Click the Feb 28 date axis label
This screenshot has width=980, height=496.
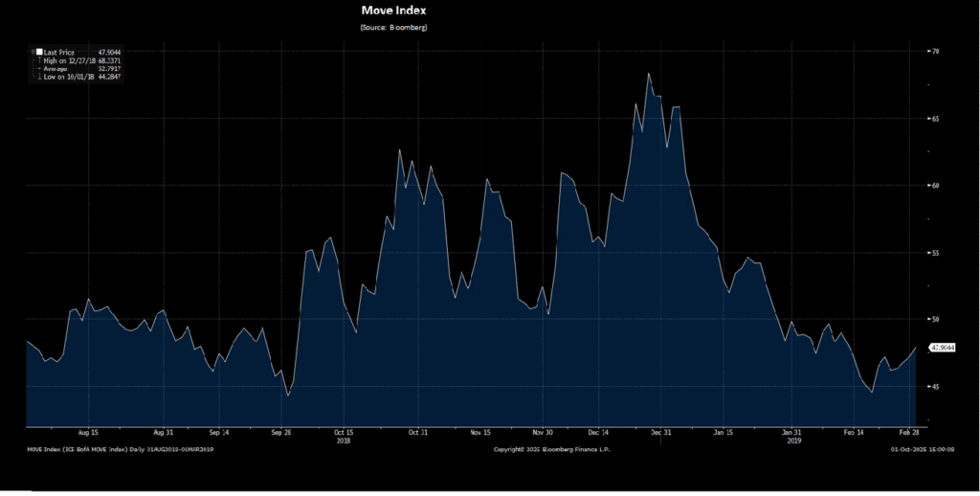click(907, 433)
